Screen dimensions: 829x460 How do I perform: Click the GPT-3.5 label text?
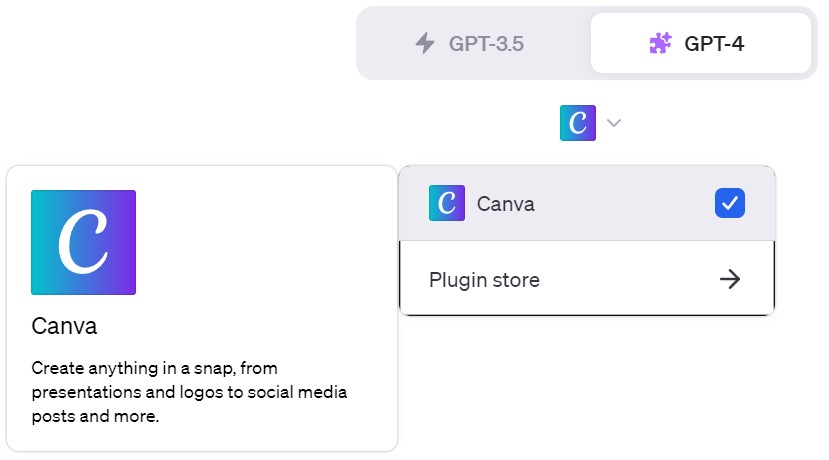point(486,44)
